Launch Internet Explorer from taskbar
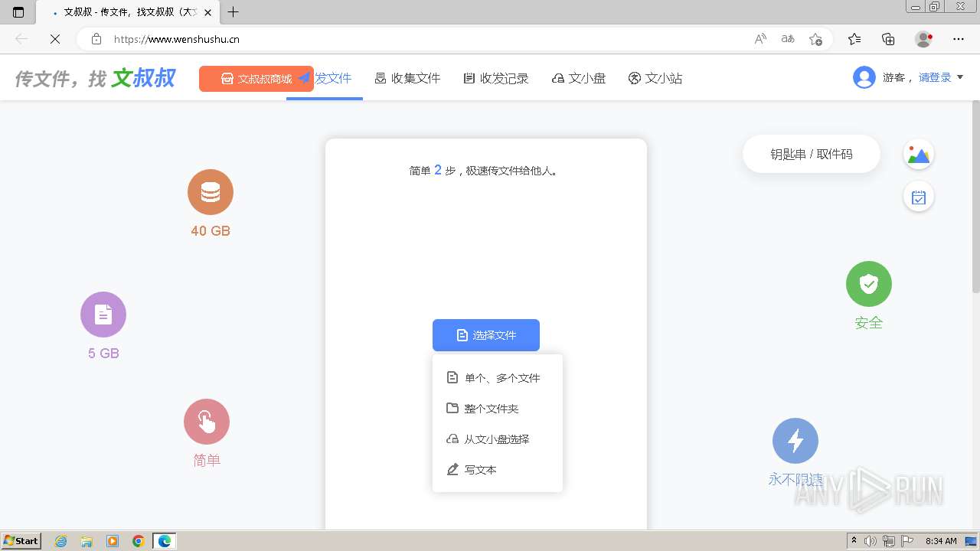This screenshot has width=980, height=551. point(60,541)
